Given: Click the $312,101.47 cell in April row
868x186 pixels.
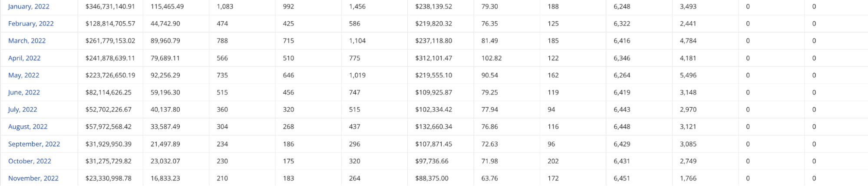Looking at the screenshot, I should click(433, 58).
